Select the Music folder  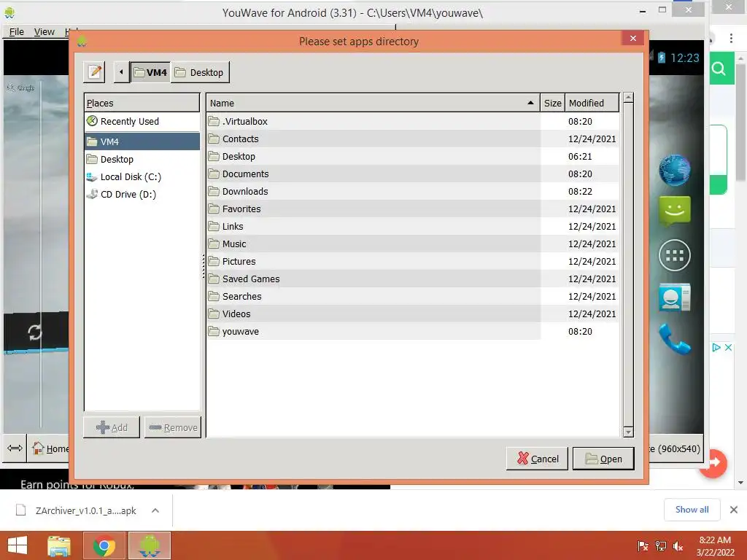point(413,244)
